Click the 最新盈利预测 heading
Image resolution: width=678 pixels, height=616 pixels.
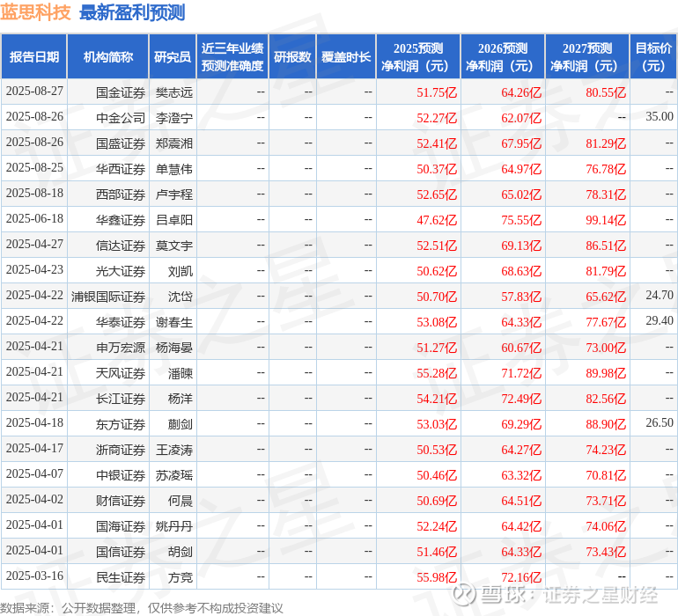click(x=132, y=12)
